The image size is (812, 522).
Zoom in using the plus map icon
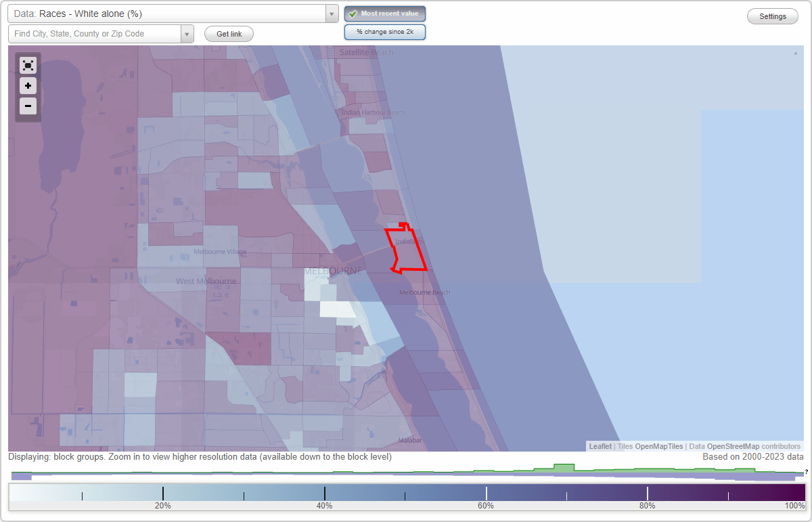click(x=28, y=86)
